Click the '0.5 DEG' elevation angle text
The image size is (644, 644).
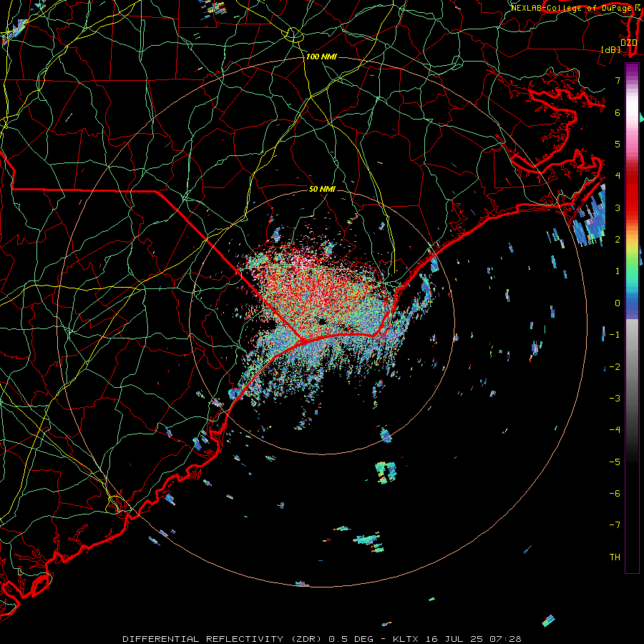pyautogui.click(x=351, y=639)
